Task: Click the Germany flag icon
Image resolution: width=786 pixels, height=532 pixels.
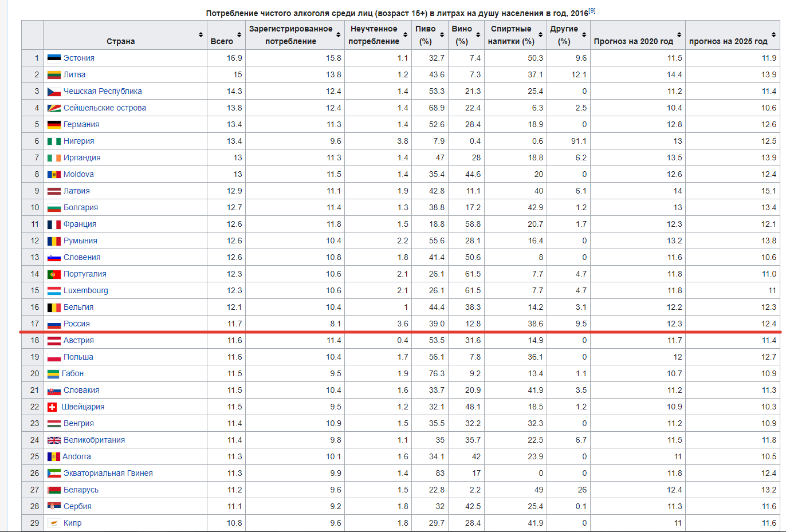Action: click(54, 124)
